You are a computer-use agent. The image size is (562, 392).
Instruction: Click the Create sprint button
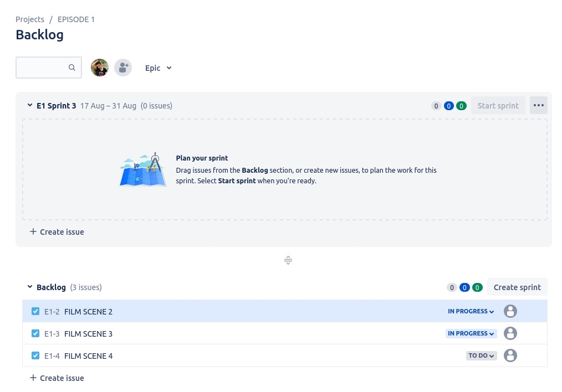coord(517,287)
